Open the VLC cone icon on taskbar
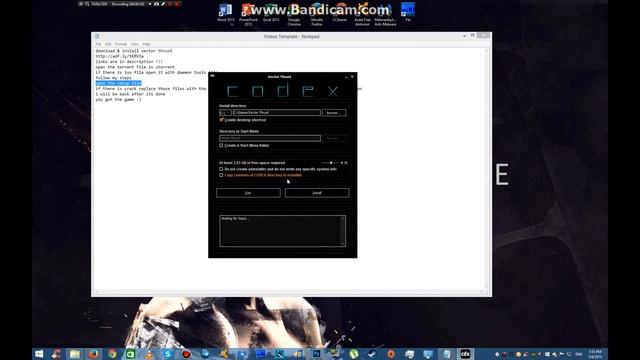Viewport: 640px width, 360px height. [149, 354]
